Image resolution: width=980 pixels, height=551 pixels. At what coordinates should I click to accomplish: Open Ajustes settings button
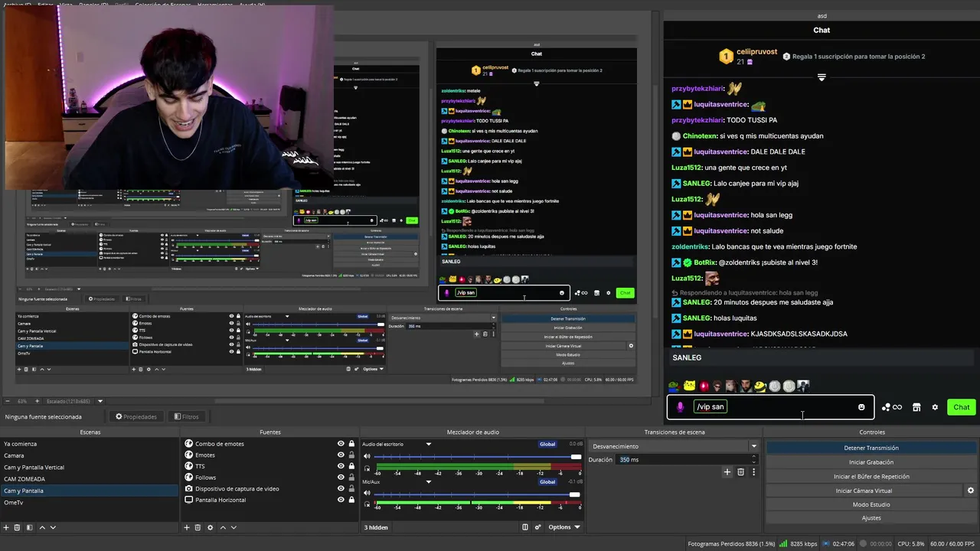point(871,518)
